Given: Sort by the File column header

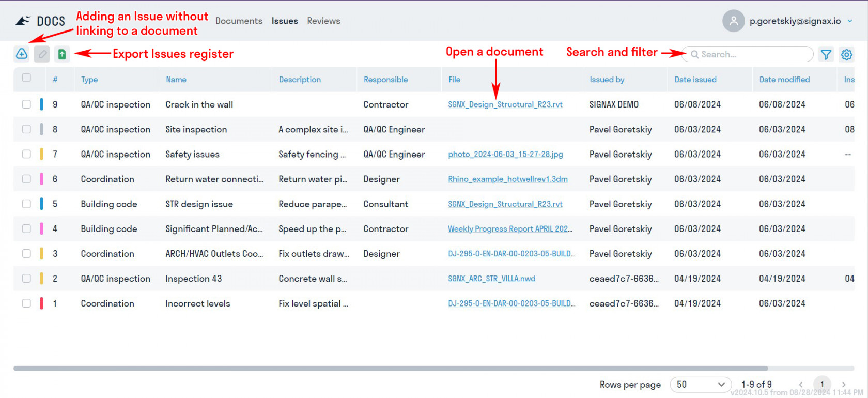Looking at the screenshot, I should (454, 80).
